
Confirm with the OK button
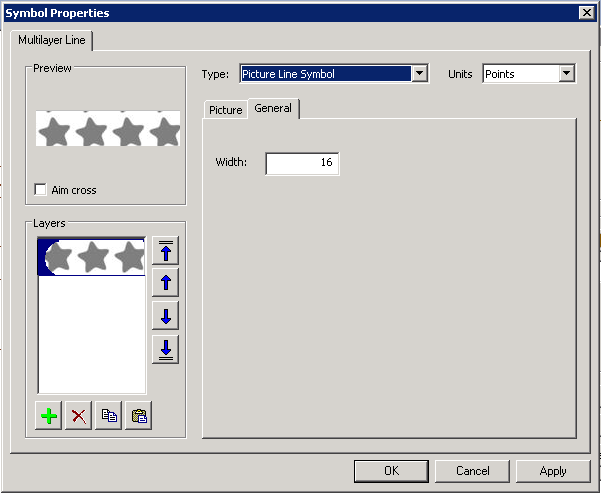click(391, 471)
